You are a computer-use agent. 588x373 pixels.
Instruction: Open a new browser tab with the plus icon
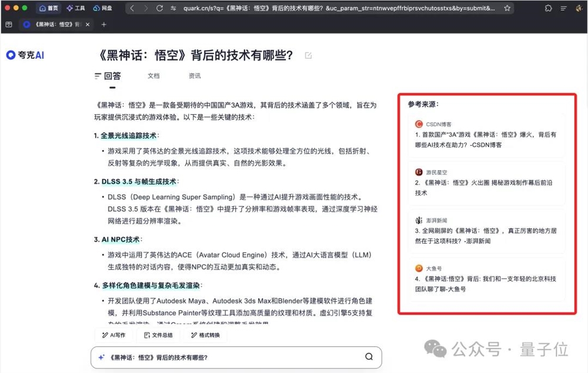coord(105,25)
